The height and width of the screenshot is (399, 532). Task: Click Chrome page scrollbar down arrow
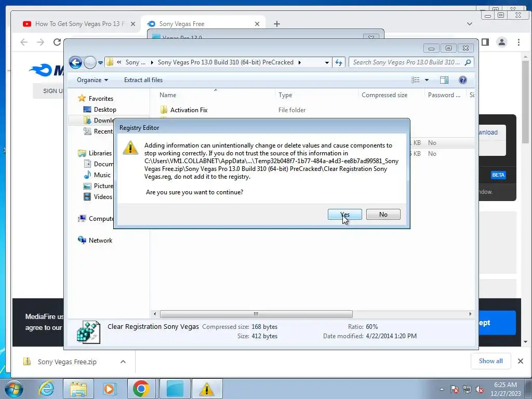pos(526,342)
